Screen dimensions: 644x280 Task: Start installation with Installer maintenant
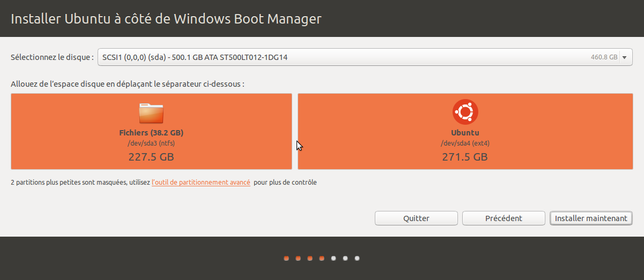click(591, 218)
